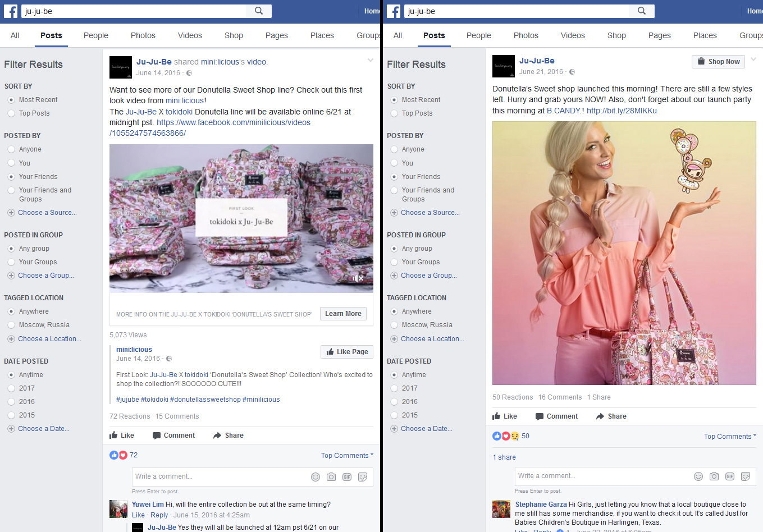
Task: Open Top Comments dropdown on right post
Action: 730,437
